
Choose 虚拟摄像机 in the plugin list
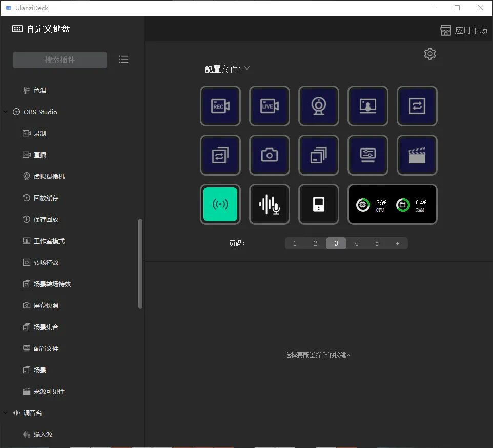click(44, 176)
